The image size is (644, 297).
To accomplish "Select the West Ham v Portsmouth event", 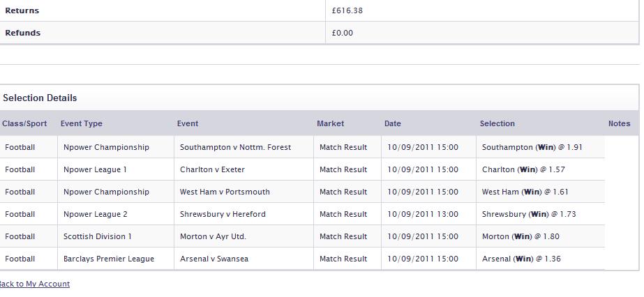I will [225, 192].
